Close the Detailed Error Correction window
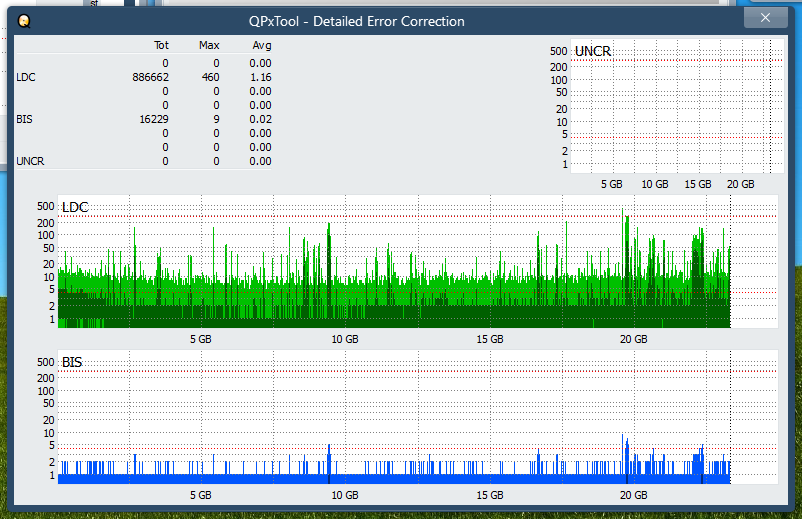The width and height of the screenshot is (802, 519). 765,18
